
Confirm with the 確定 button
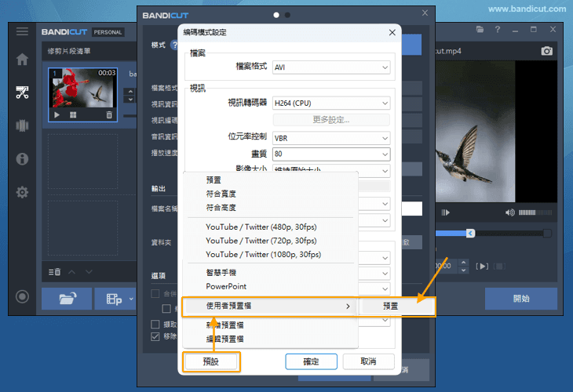coord(311,361)
